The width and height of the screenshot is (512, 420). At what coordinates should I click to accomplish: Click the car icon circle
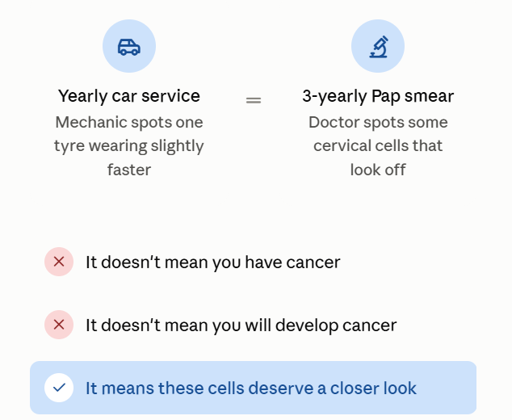(x=129, y=46)
